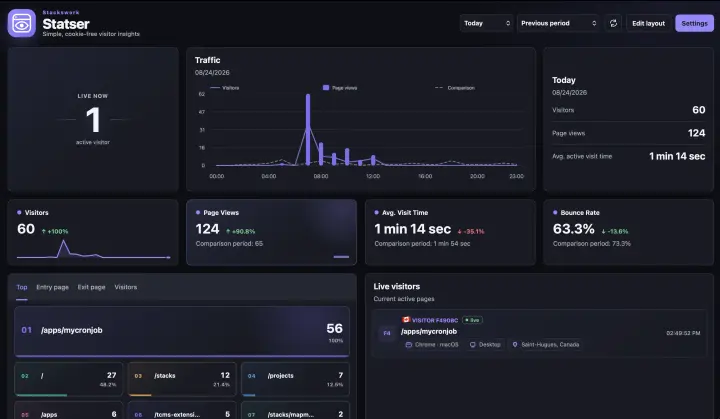Open the Today date range dropdown
This screenshot has width=720, height=419.
coord(487,23)
